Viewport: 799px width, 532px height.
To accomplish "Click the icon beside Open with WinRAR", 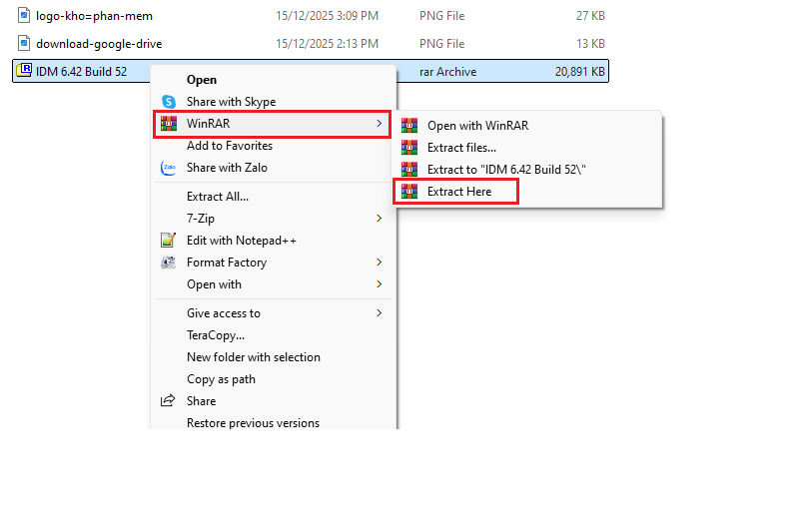I will click(x=408, y=126).
